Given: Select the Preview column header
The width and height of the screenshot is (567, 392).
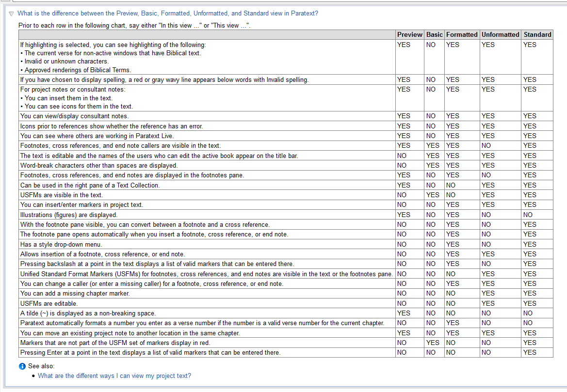Looking at the screenshot, I should point(409,35).
